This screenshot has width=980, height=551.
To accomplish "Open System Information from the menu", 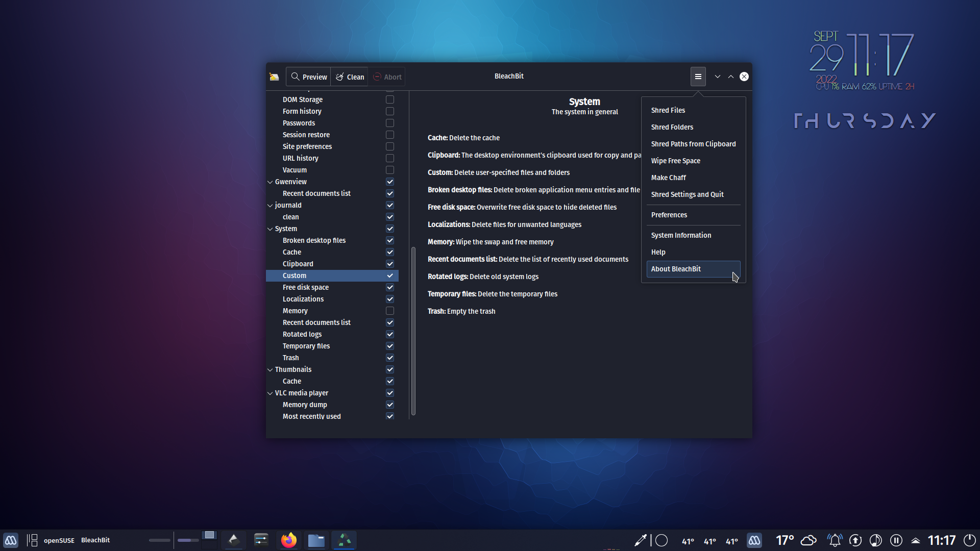I will [x=693, y=235].
